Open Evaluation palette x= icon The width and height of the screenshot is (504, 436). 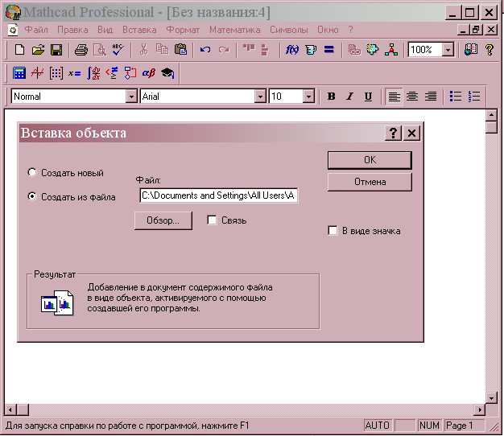pyautogui.click(x=74, y=73)
